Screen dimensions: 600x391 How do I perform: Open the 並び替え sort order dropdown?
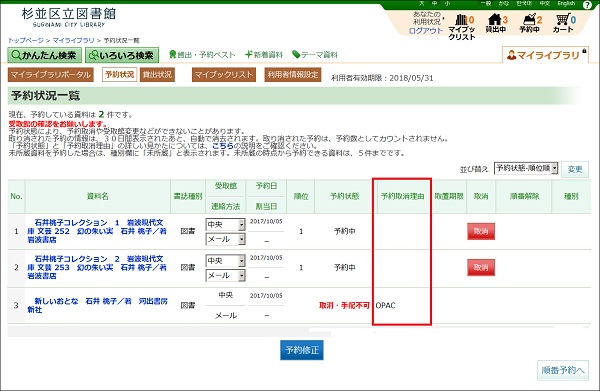(526, 168)
